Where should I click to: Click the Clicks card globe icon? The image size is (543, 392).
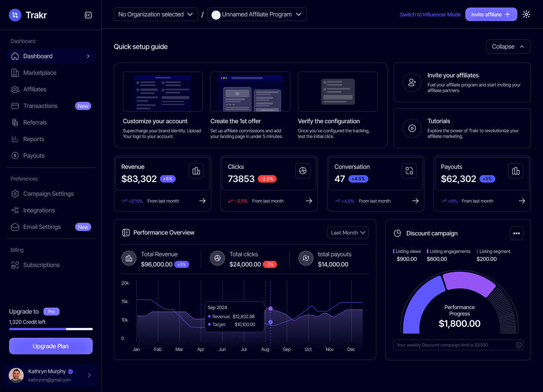pos(303,171)
